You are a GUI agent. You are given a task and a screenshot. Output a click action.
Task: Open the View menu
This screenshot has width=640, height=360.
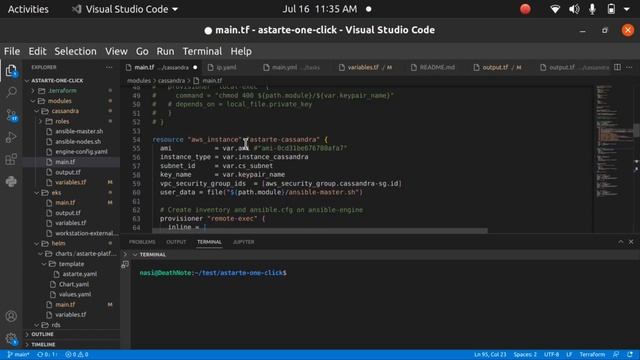click(x=116, y=51)
